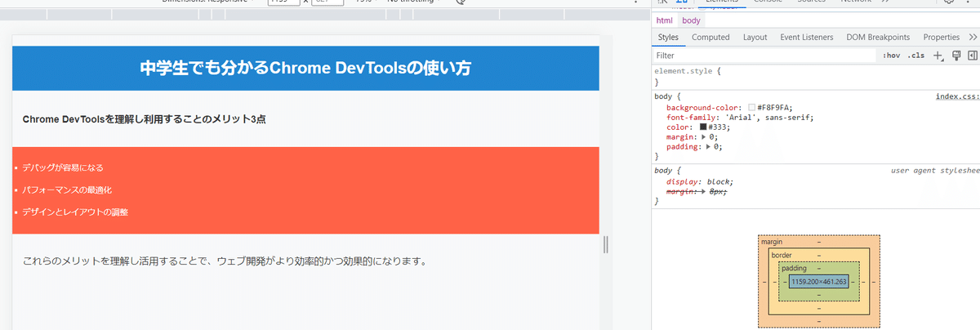Click the viewport resize handle
Screen dimensions: 980x330
606,244
